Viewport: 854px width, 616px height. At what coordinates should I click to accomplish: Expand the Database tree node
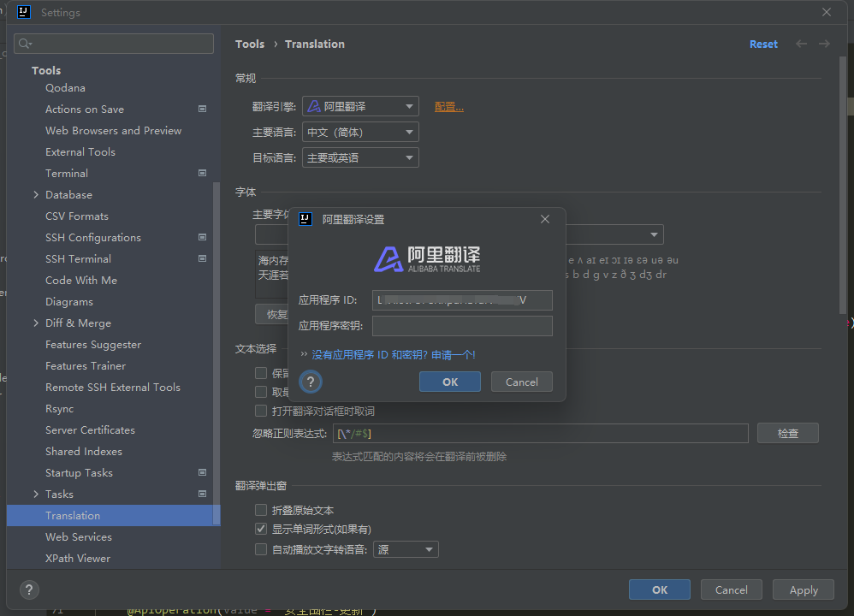pos(36,194)
